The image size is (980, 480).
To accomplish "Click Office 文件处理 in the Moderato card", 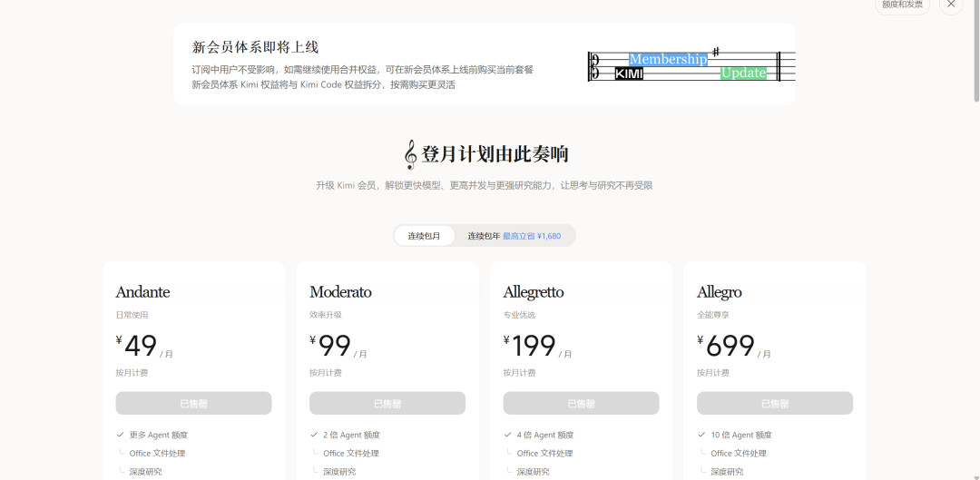I will [351, 453].
